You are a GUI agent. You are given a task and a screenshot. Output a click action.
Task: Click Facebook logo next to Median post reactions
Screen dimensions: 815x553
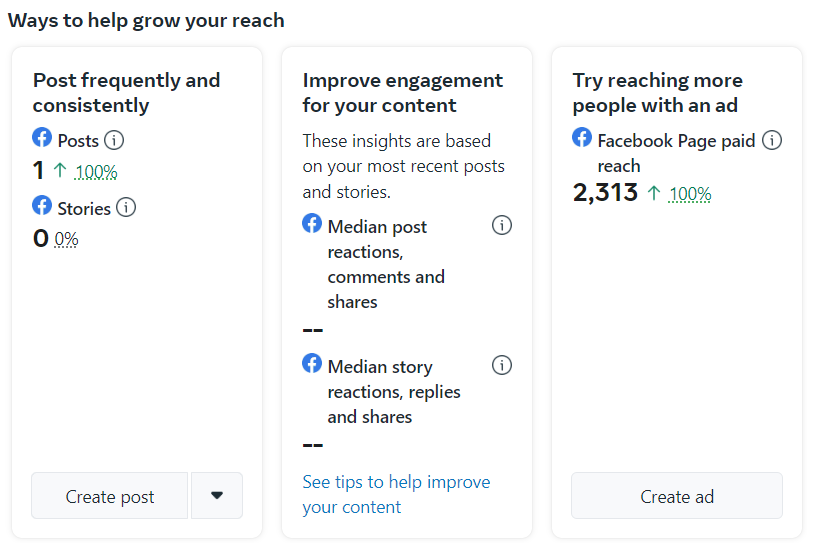312,224
